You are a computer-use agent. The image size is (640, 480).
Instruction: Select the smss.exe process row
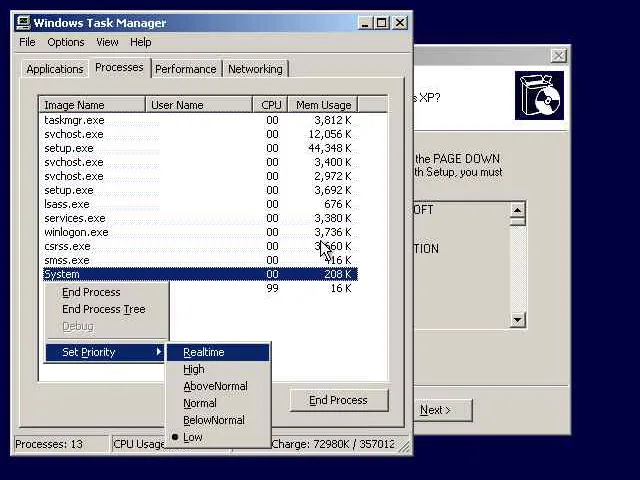coord(200,260)
